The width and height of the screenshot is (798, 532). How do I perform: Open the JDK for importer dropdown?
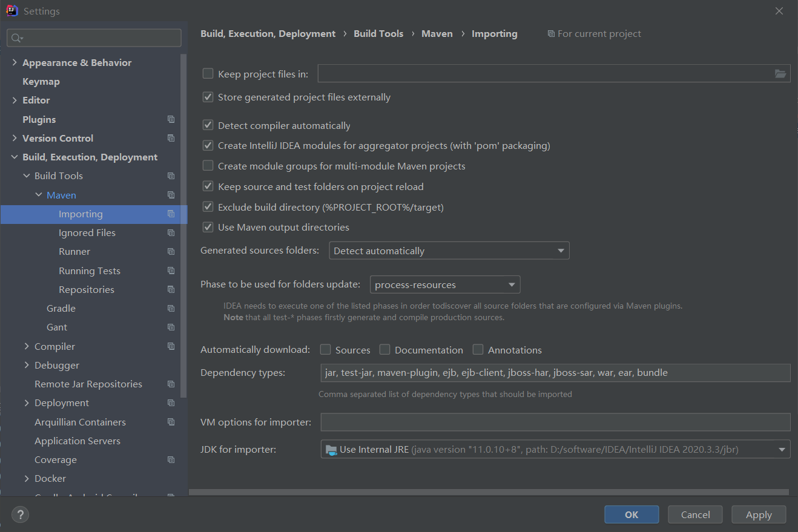(x=555, y=449)
